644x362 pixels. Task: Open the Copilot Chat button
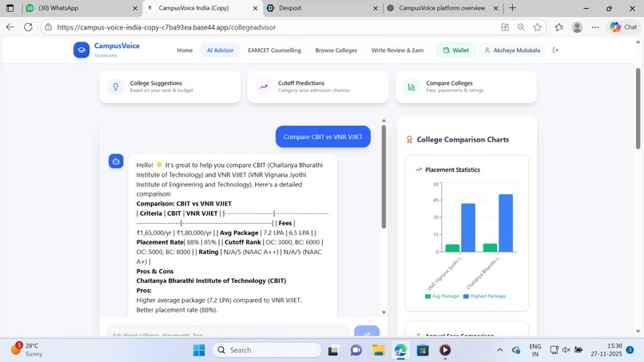pos(623,27)
